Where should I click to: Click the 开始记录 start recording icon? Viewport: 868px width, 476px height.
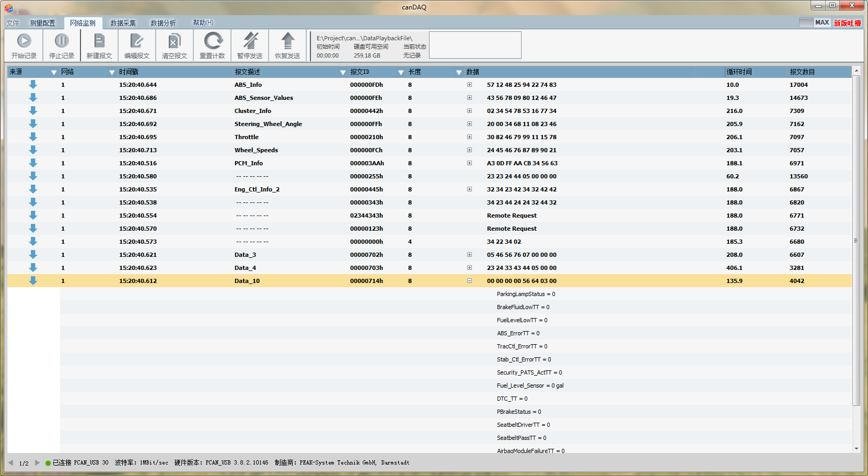pyautogui.click(x=24, y=41)
